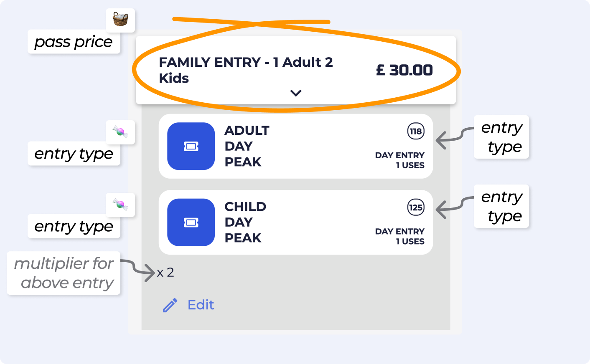Viewport: 590px width, 364px height.
Task: Click the 'multiplier for above entry' annotation label
Action: coord(64,273)
